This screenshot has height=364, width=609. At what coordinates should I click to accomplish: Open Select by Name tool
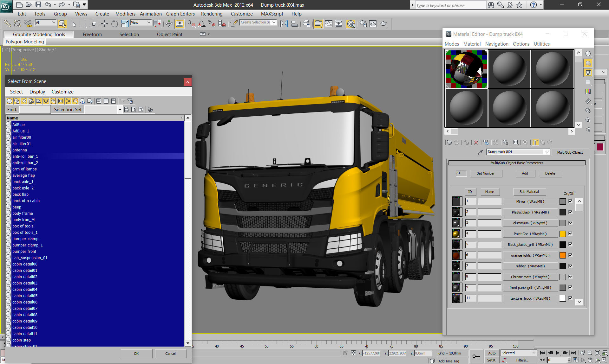coord(72,23)
